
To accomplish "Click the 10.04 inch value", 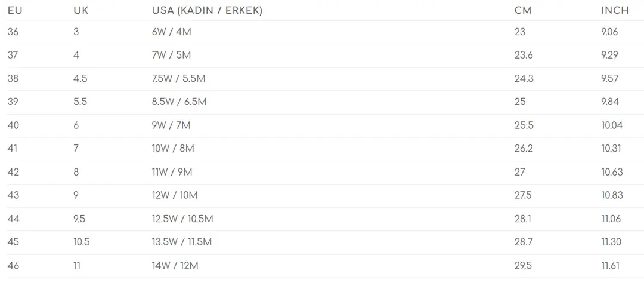I will pyautogui.click(x=612, y=125).
